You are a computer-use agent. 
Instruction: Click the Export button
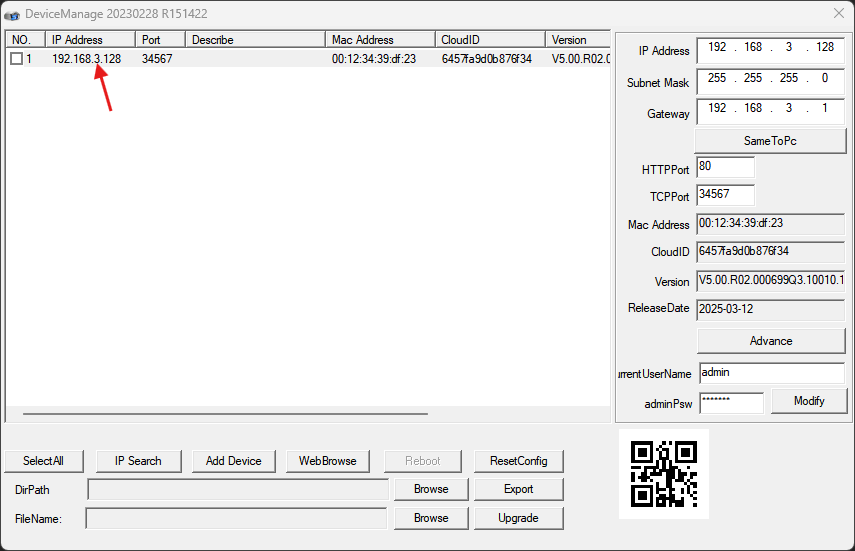(518, 489)
